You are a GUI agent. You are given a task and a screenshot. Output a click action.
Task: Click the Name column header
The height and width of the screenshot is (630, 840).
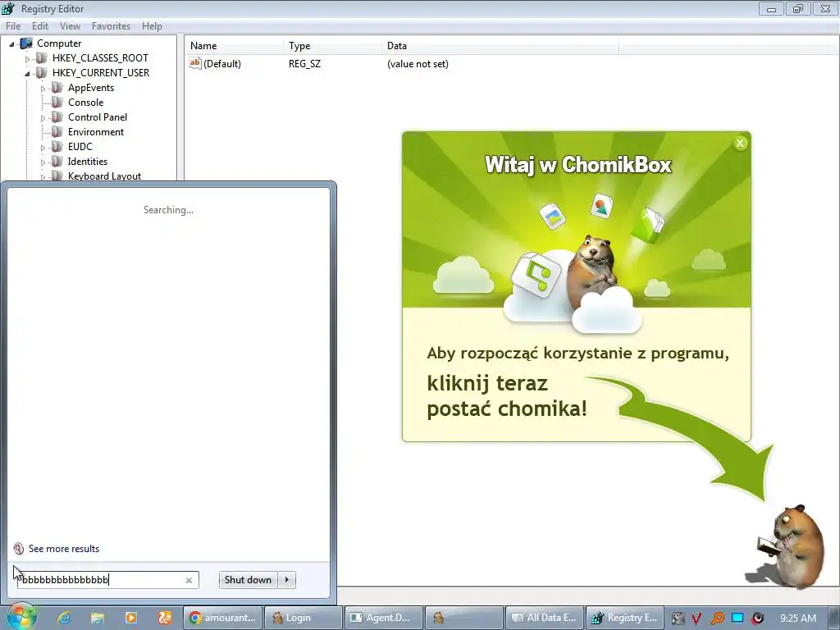pyautogui.click(x=234, y=46)
